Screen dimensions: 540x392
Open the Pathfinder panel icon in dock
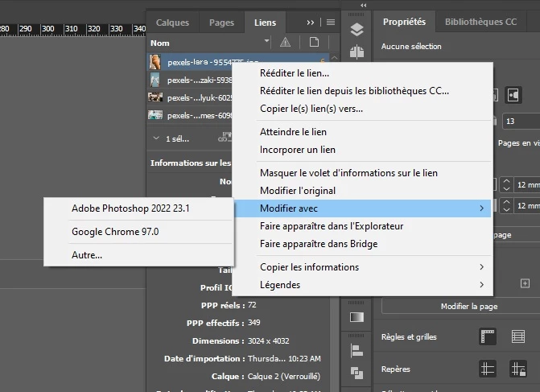coord(357,373)
